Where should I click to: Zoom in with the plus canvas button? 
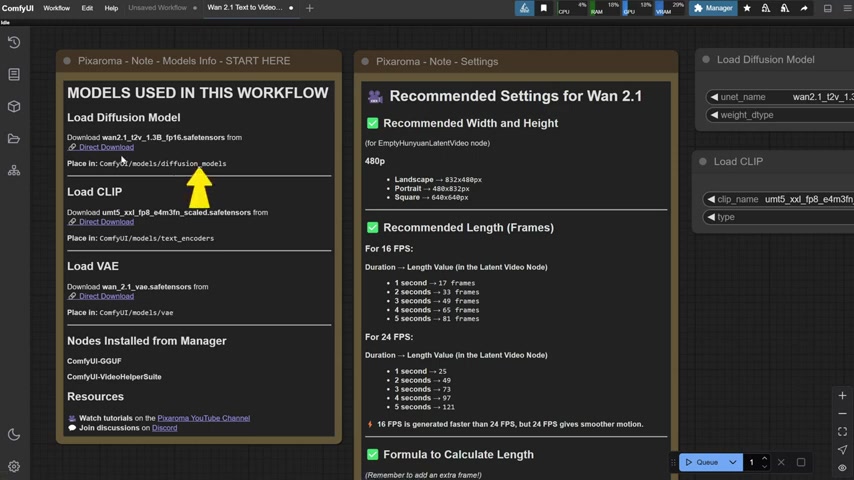(842, 396)
